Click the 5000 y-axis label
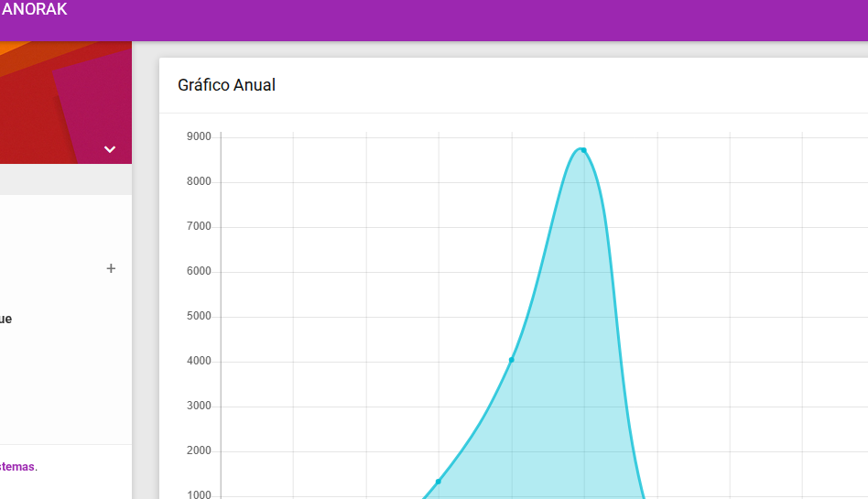The height and width of the screenshot is (499, 868). pos(199,317)
